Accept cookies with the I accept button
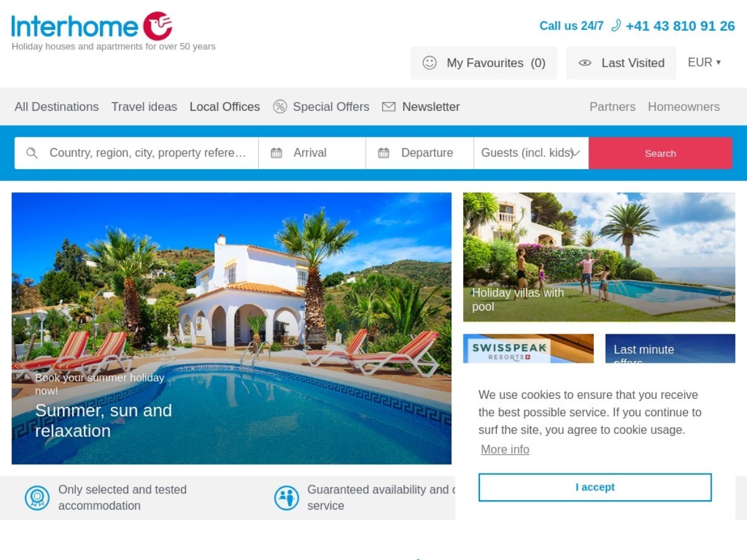Viewport: 747px width, 560px height. coord(595,487)
